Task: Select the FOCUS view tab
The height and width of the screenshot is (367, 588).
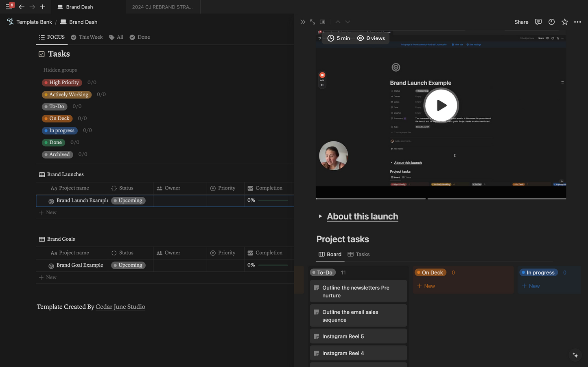Action: pyautogui.click(x=52, y=37)
